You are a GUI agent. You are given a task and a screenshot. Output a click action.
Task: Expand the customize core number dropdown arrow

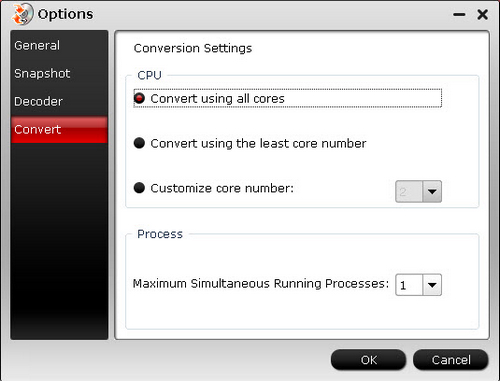pyautogui.click(x=432, y=192)
